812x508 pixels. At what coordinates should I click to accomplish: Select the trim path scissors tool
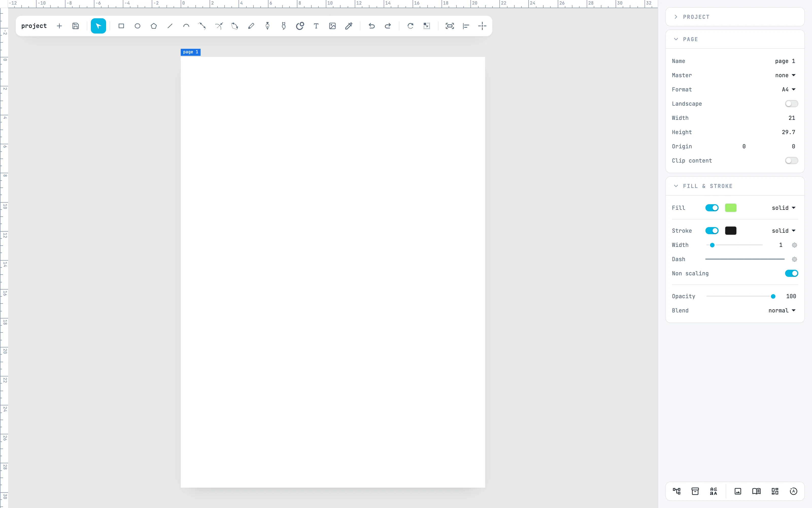[x=219, y=26]
